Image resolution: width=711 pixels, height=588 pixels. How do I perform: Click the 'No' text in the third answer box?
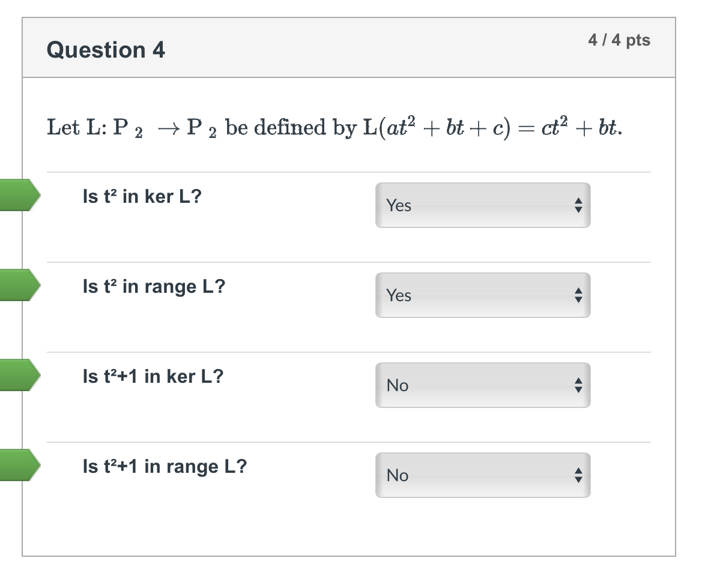coord(399,385)
